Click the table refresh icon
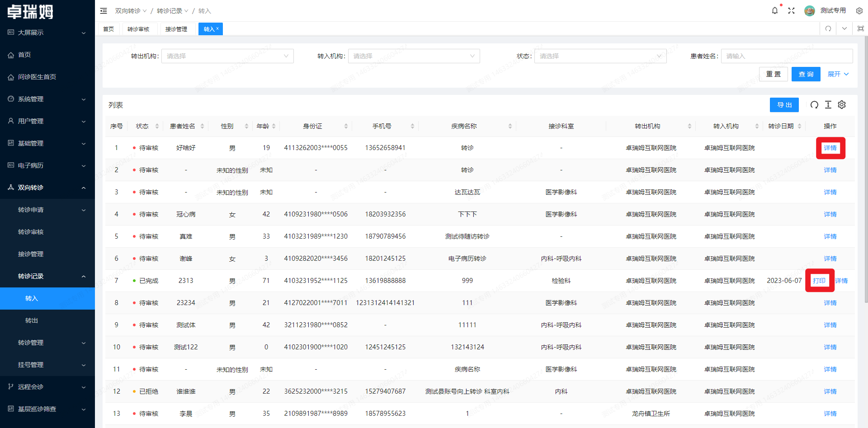868x428 pixels. pyautogui.click(x=814, y=105)
